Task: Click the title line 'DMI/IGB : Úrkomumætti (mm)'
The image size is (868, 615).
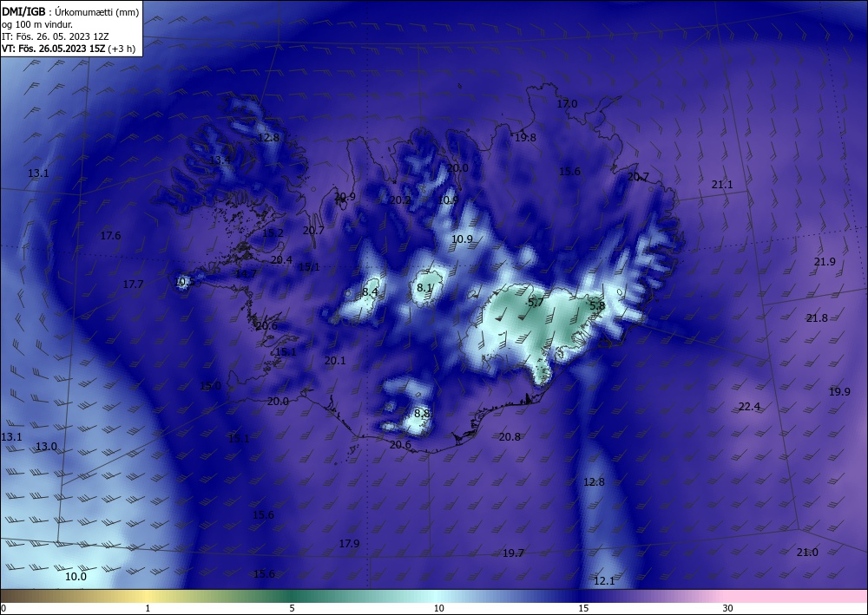Action: (x=70, y=12)
